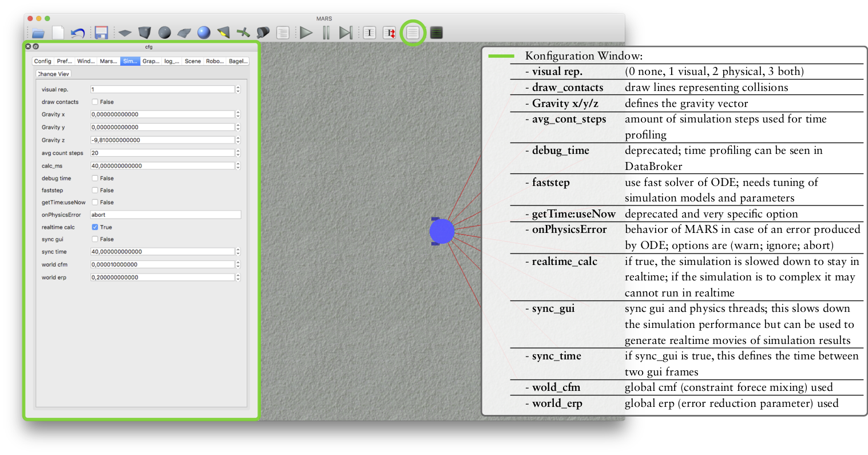This screenshot has width=868, height=455.
Task: Start the simulation with the play icon
Action: (x=306, y=33)
